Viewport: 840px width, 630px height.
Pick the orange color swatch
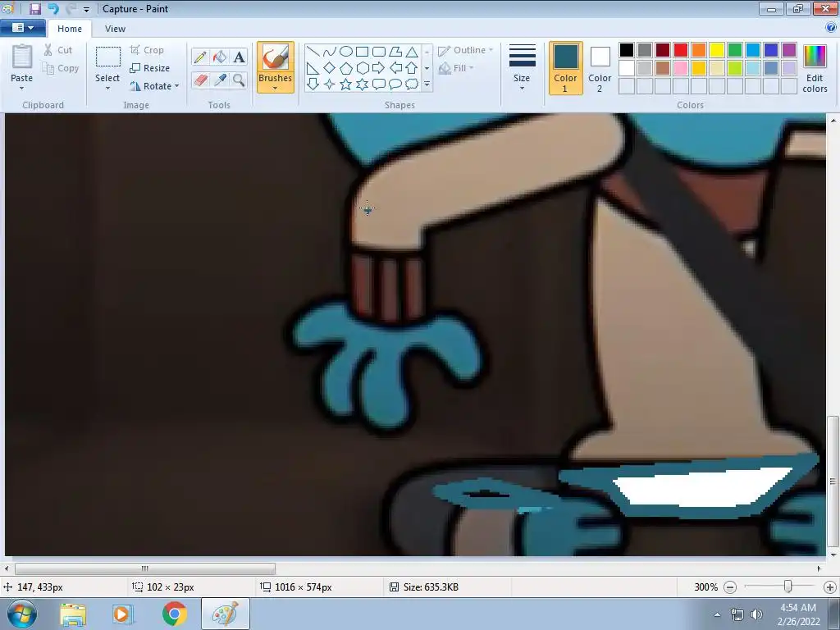pyautogui.click(x=699, y=50)
